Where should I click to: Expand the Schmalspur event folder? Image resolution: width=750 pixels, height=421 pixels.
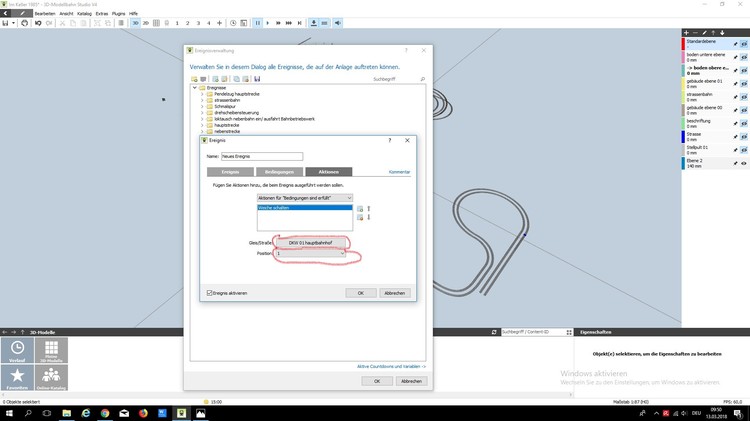click(x=202, y=107)
